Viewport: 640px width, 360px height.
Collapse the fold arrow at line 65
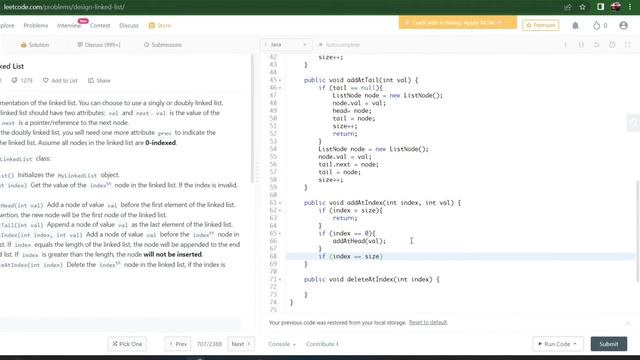[x=280, y=233]
